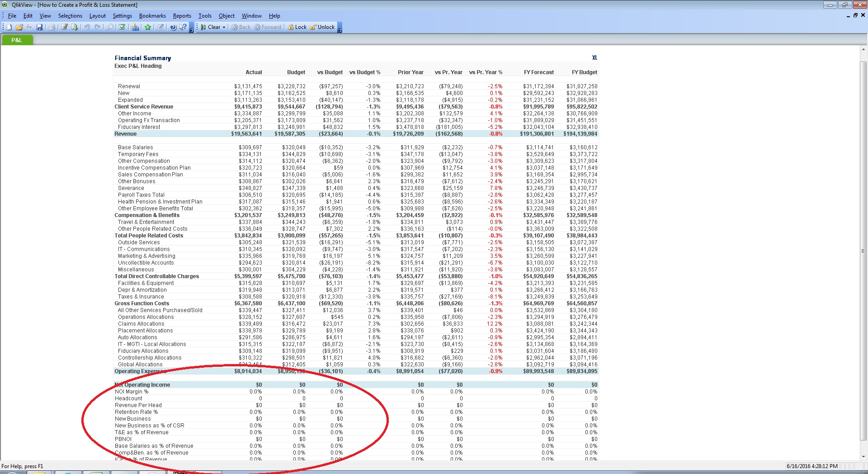Image resolution: width=868 pixels, height=474 pixels.
Task: Open Current Selections with the green check icon
Action: click(121, 27)
